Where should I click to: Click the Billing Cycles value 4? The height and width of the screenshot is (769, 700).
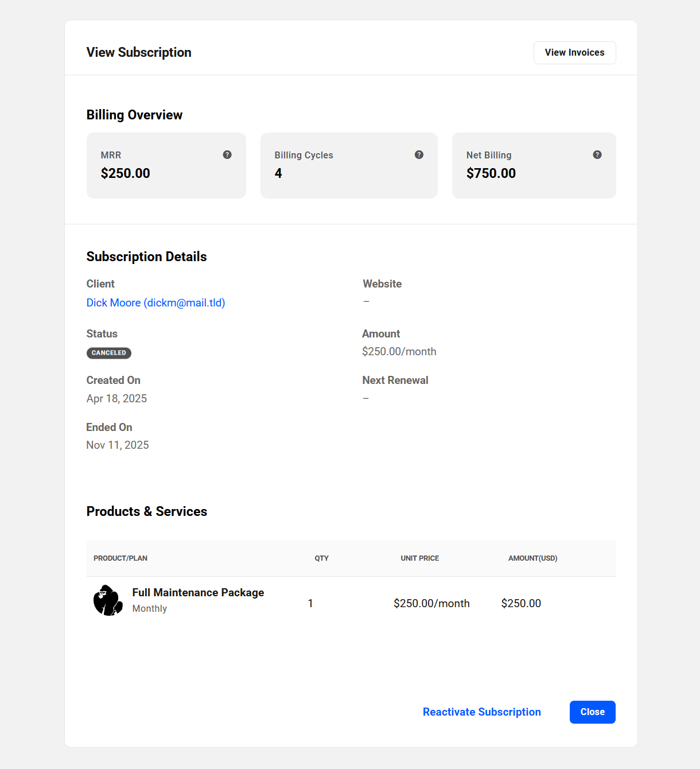pyautogui.click(x=278, y=173)
